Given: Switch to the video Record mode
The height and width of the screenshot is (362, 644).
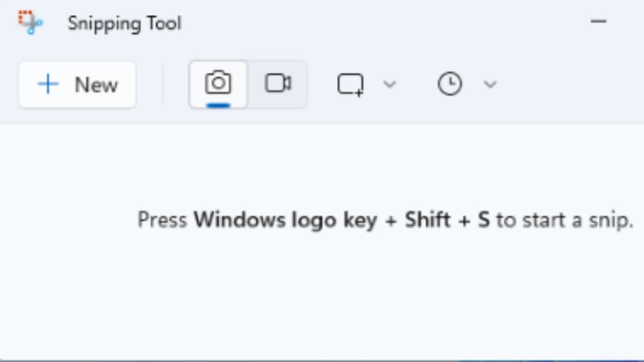Looking at the screenshot, I should click(x=277, y=84).
